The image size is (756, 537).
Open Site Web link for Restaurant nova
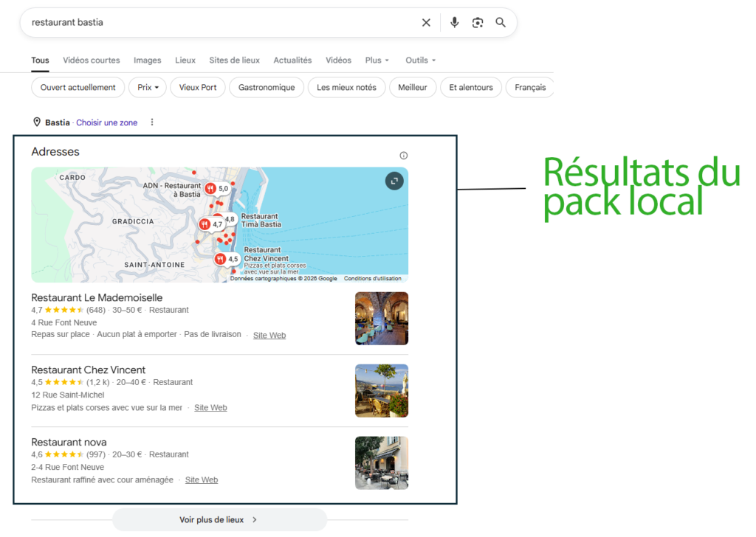(201, 479)
